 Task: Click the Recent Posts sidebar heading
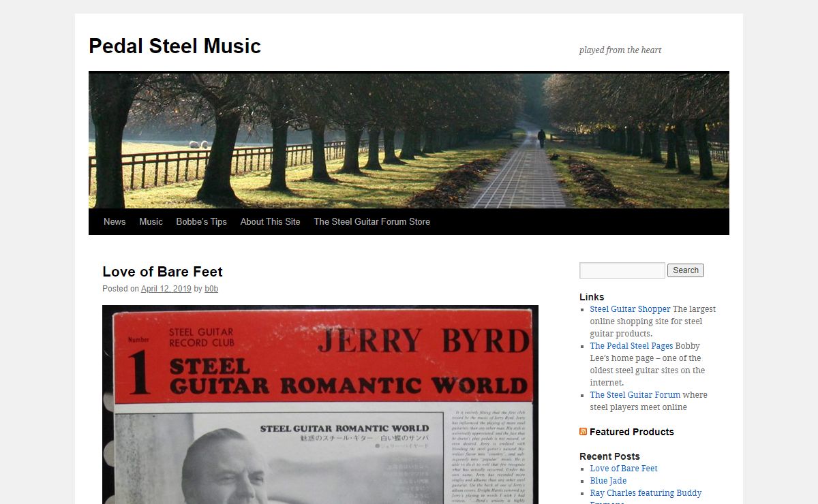point(609,456)
